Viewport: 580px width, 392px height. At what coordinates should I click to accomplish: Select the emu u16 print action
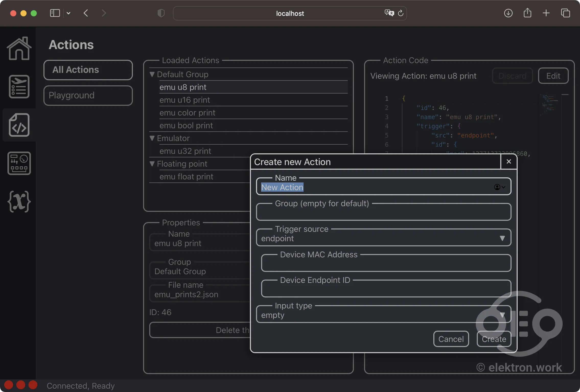253,100
